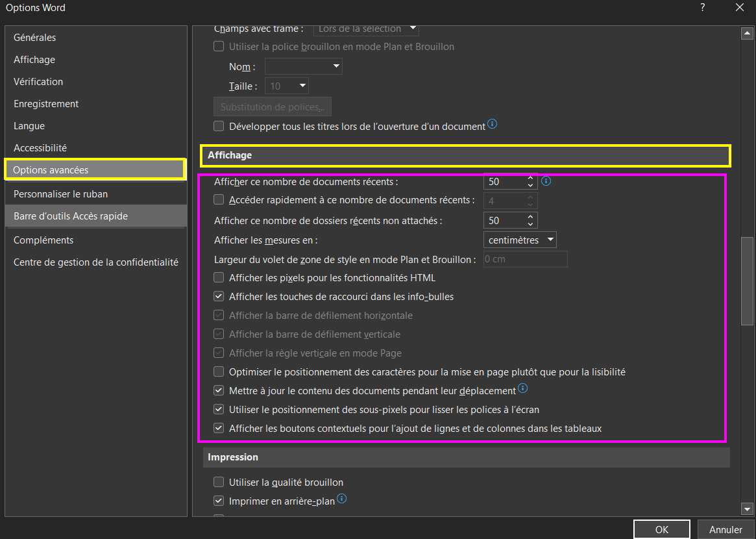Image resolution: width=756 pixels, height=539 pixels.
Task: Click the vertical scrollbar thumb
Action: click(x=747, y=281)
